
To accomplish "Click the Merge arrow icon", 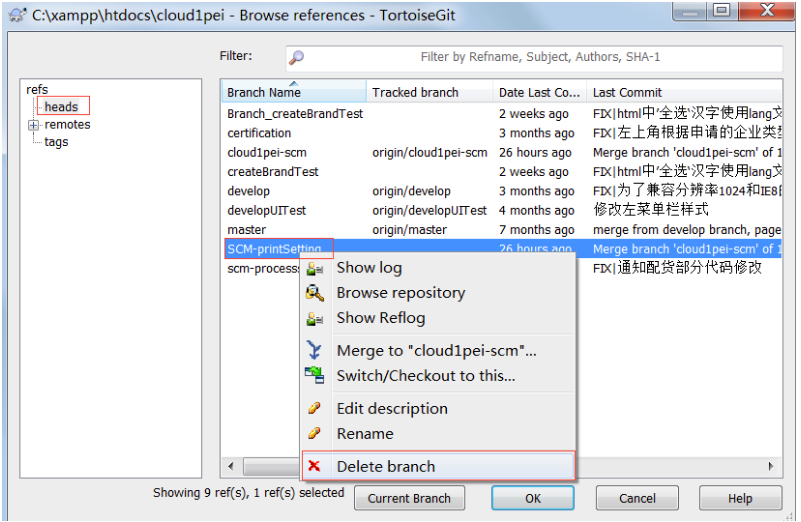I will pos(315,351).
